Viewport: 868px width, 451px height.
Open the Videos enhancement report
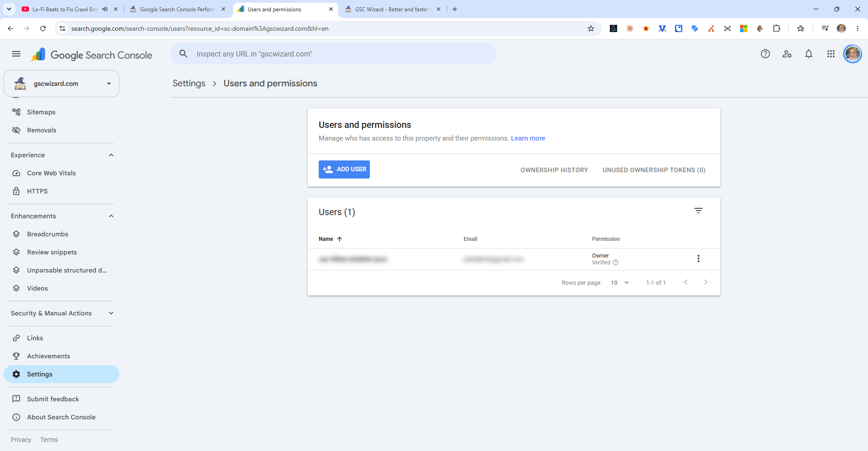pyautogui.click(x=37, y=288)
